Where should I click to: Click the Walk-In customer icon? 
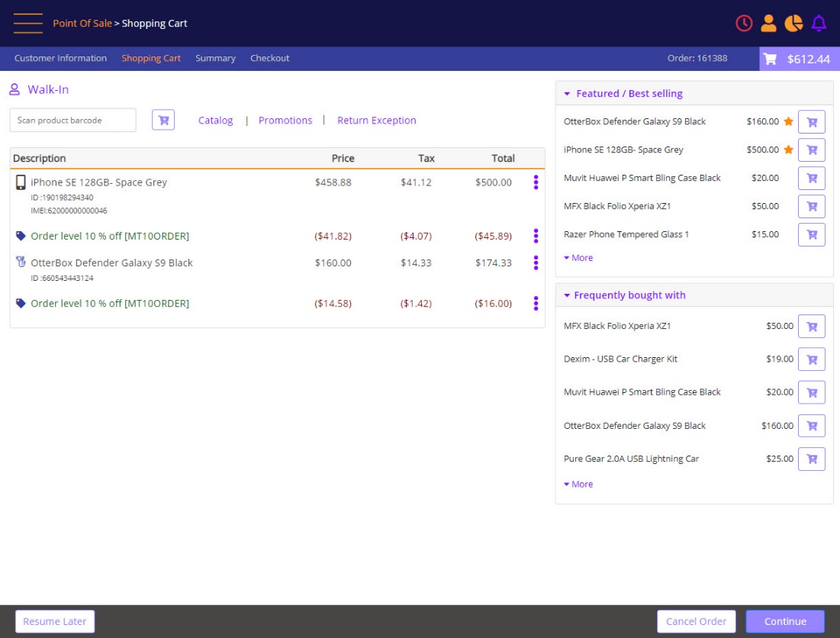point(14,89)
